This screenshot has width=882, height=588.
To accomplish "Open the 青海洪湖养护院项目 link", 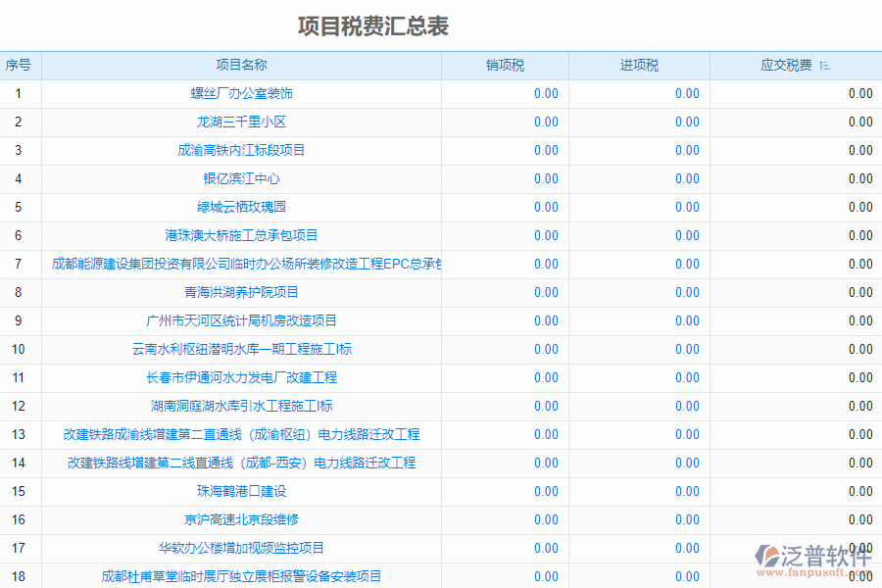I will (x=243, y=292).
